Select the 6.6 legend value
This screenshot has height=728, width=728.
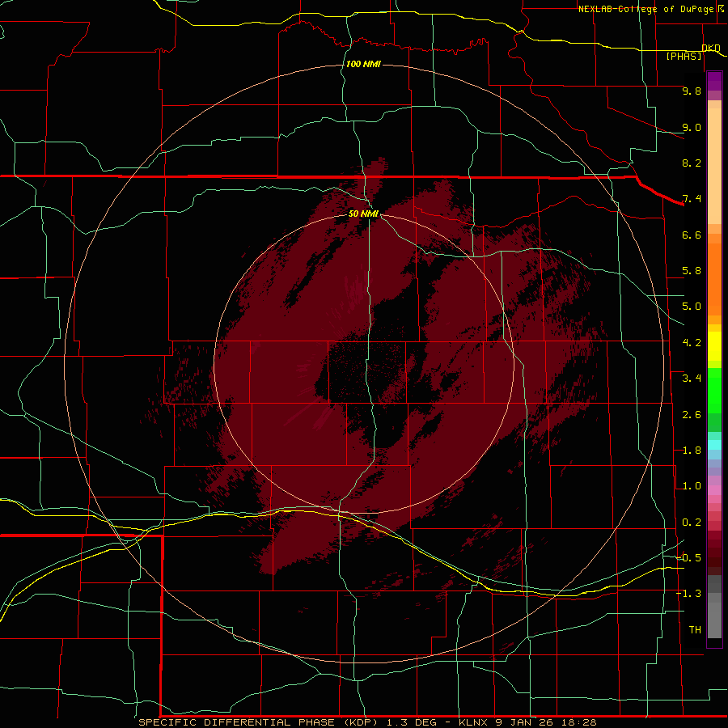pos(692,235)
